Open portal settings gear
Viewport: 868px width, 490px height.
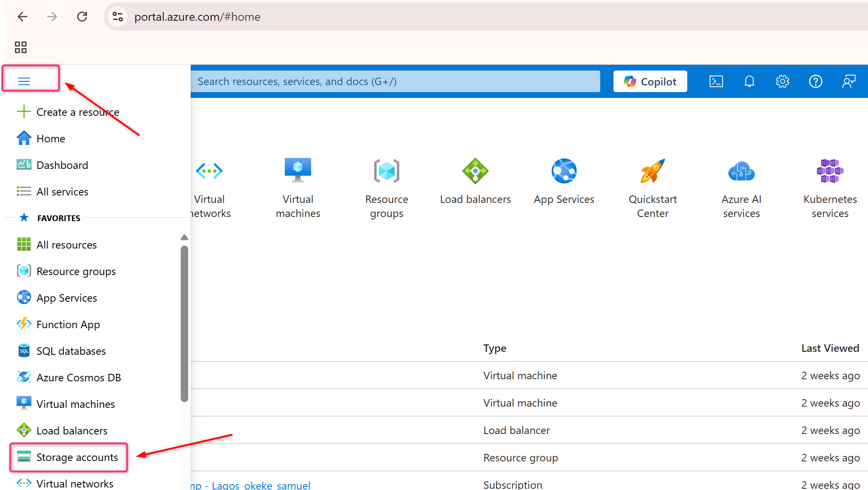point(782,81)
